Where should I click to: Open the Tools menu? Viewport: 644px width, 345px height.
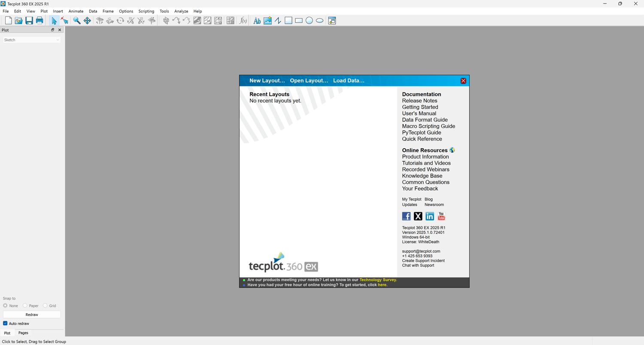point(164,11)
